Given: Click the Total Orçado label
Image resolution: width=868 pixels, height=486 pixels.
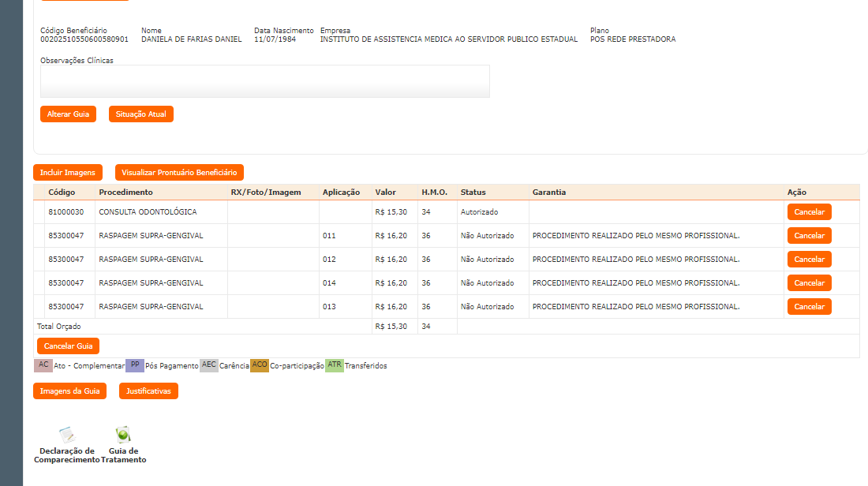Looking at the screenshot, I should pyautogui.click(x=58, y=327).
